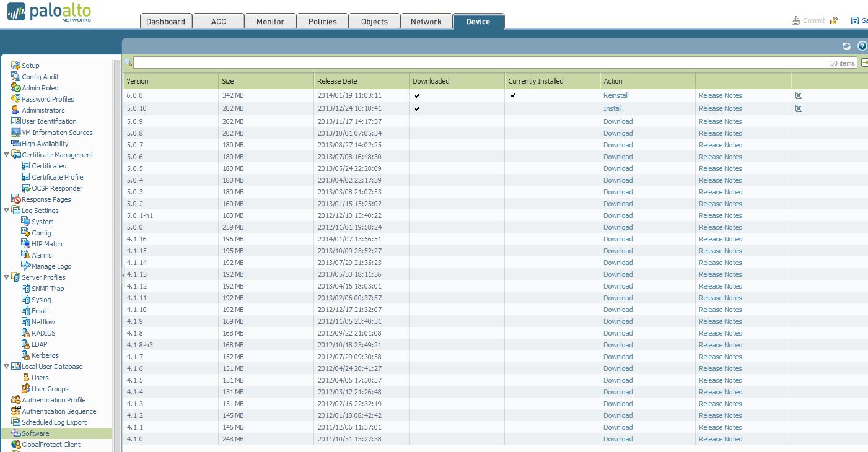
Task: Select Manage Logs in the sidebar
Action: click(51, 266)
